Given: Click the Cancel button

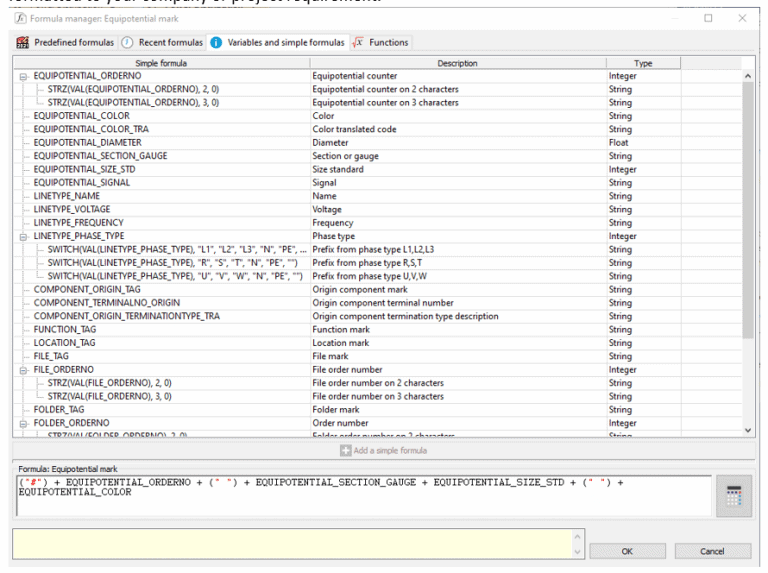Looking at the screenshot, I should (x=713, y=551).
